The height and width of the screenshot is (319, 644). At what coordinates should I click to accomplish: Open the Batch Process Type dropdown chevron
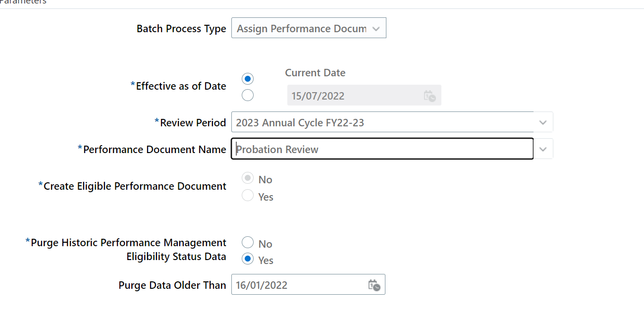377,28
